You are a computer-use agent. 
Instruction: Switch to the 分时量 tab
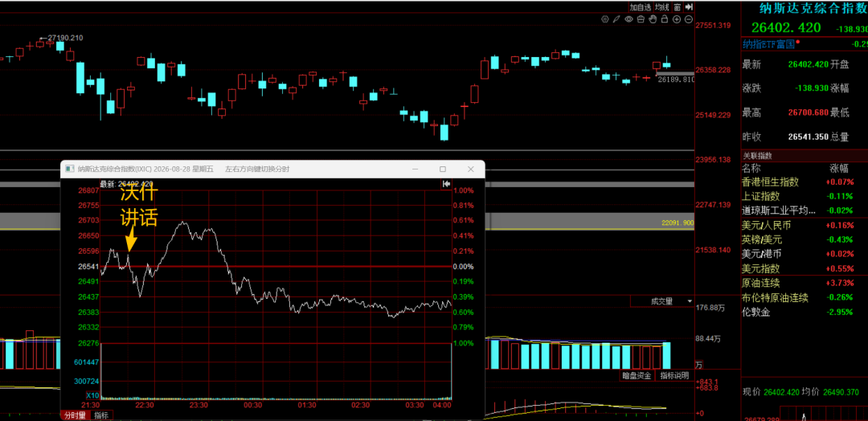[x=74, y=415]
